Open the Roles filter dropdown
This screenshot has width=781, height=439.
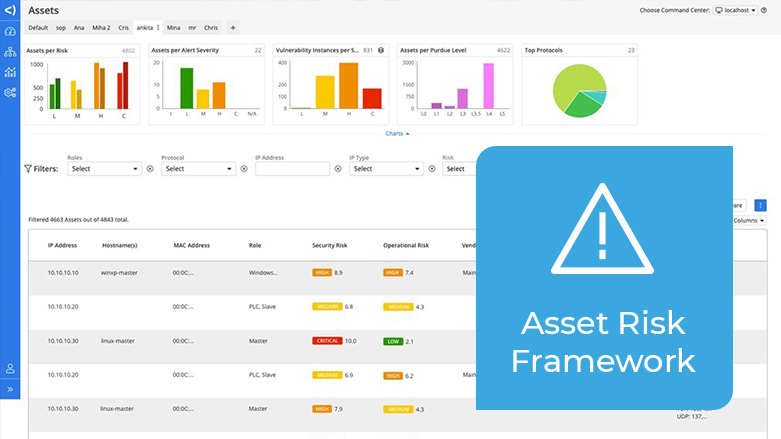105,169
